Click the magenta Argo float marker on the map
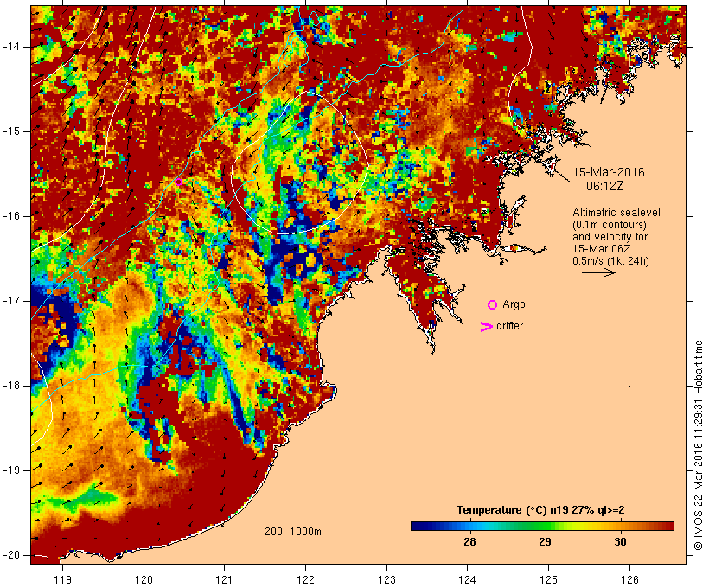709x588 pixels. tap(179, 182)
